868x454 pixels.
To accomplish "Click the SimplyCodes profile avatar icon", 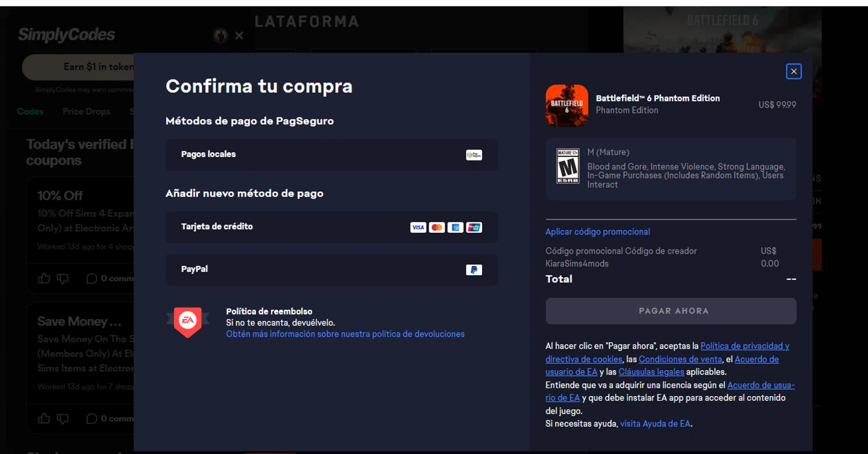I will click(220, 35).
